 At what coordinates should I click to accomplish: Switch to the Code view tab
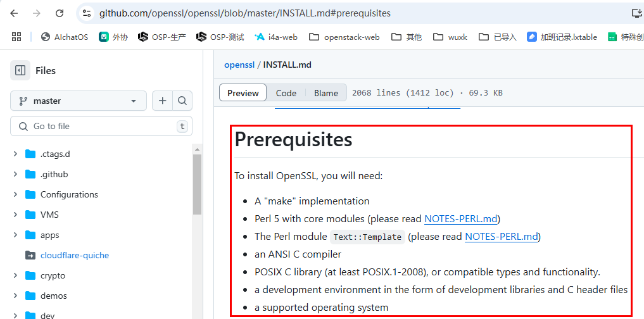pos(286,93)
